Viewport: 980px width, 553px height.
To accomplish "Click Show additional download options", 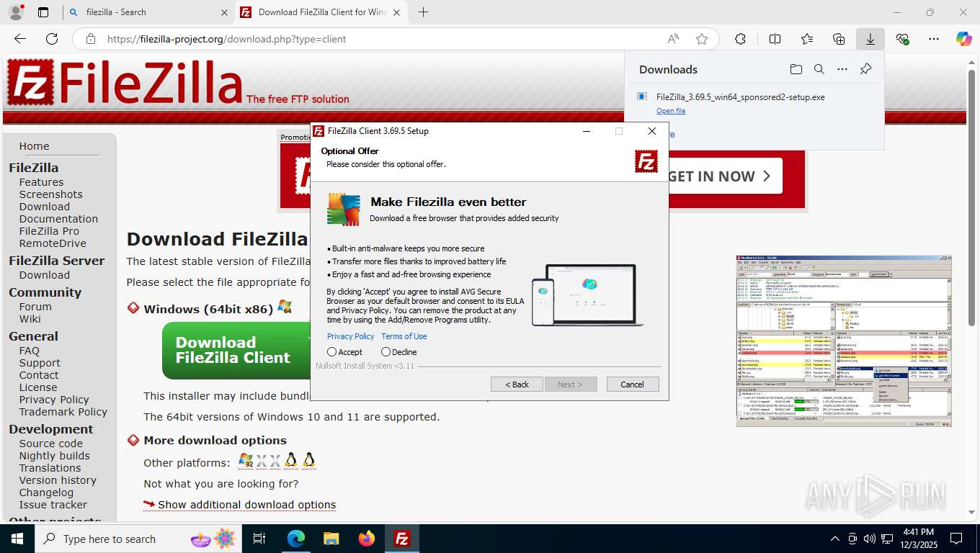I will coord(246,505).
